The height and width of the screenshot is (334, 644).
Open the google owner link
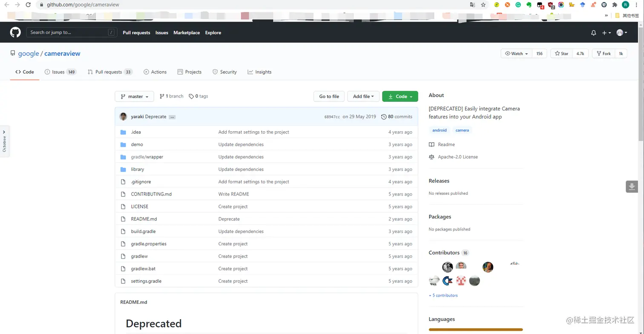pyautogui.click(x=29, y=54)
